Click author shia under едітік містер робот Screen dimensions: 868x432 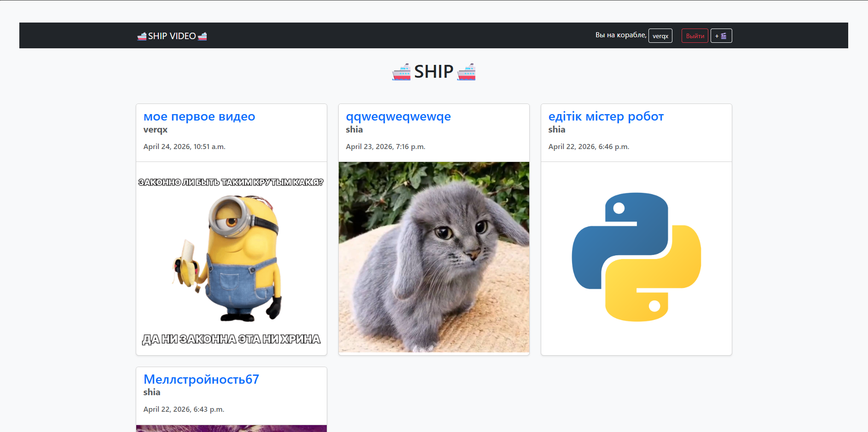[557, 130]
